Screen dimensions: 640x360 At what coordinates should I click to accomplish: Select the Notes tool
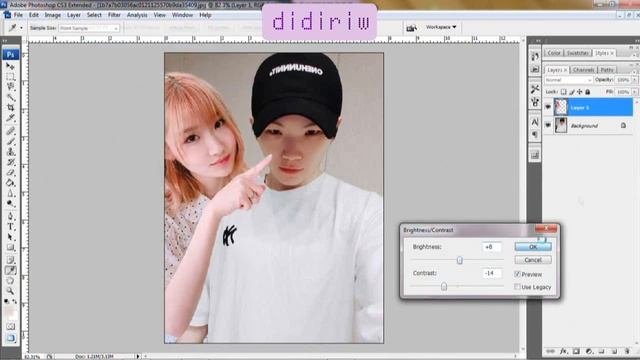point(10,260)
